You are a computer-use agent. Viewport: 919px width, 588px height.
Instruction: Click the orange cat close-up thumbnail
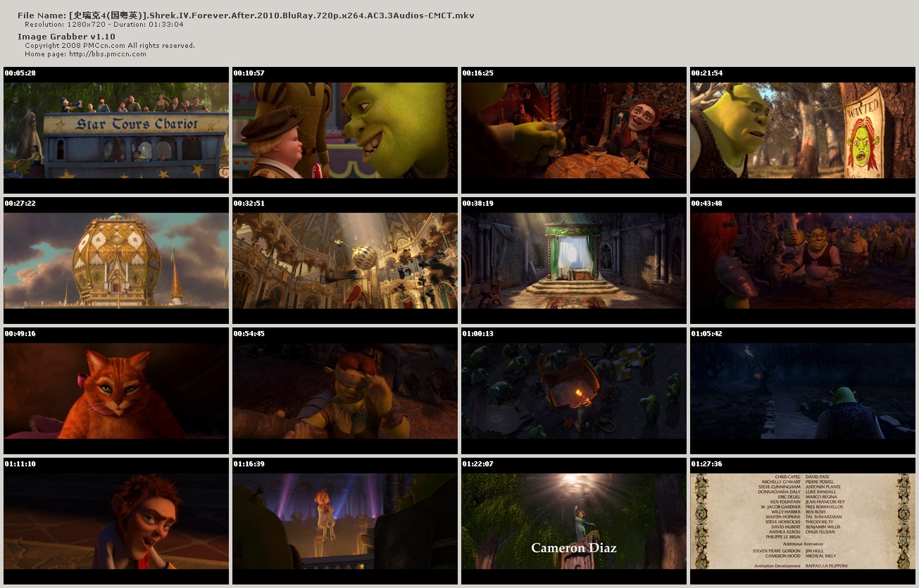(x=116, y=391)
